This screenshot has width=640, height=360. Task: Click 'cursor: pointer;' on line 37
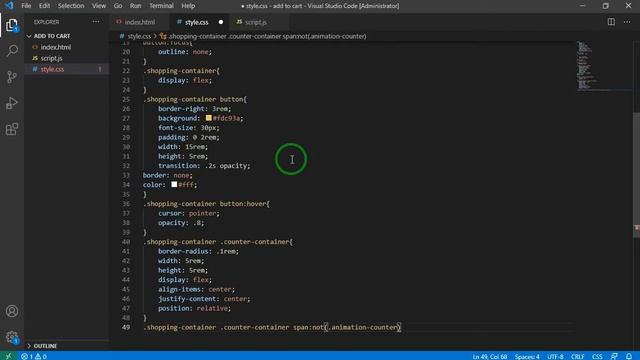tap(189, 213)
